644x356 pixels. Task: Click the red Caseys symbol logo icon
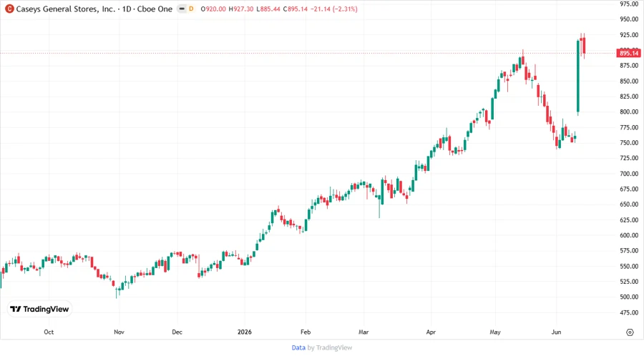coord(9,9)
